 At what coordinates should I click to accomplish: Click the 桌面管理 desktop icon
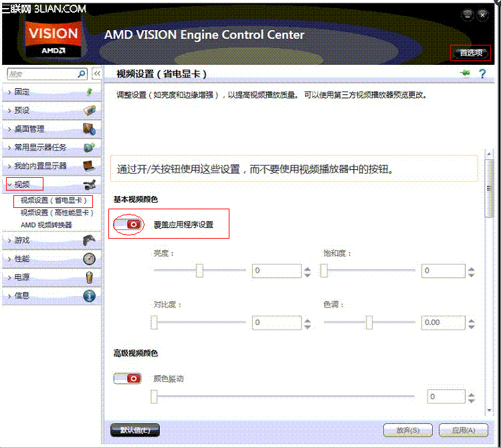coord(89,129)
